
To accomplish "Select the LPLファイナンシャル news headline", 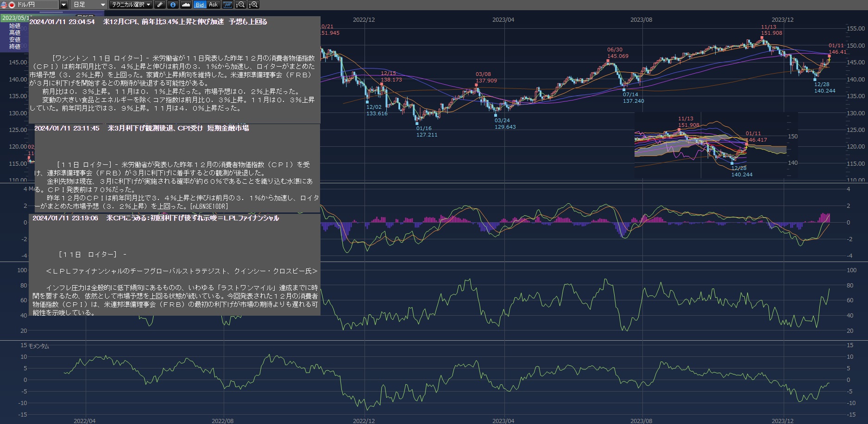I will 192,218.
